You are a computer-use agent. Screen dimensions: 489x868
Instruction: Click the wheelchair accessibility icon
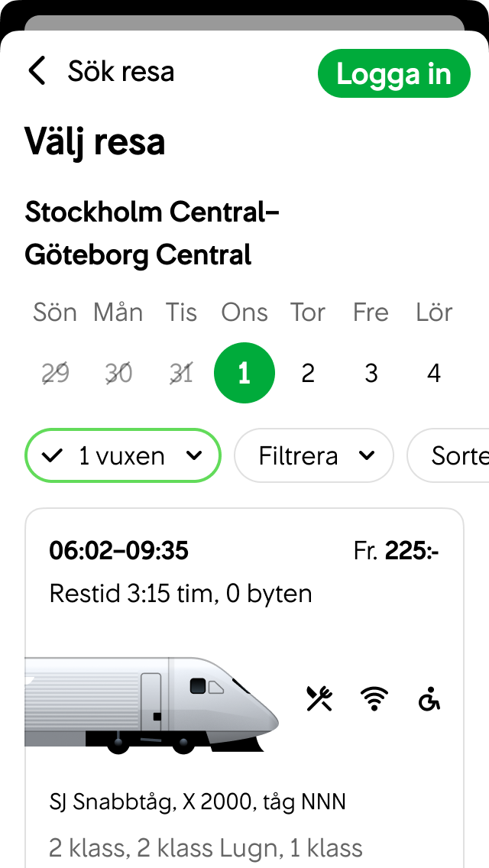pos(428,699)
